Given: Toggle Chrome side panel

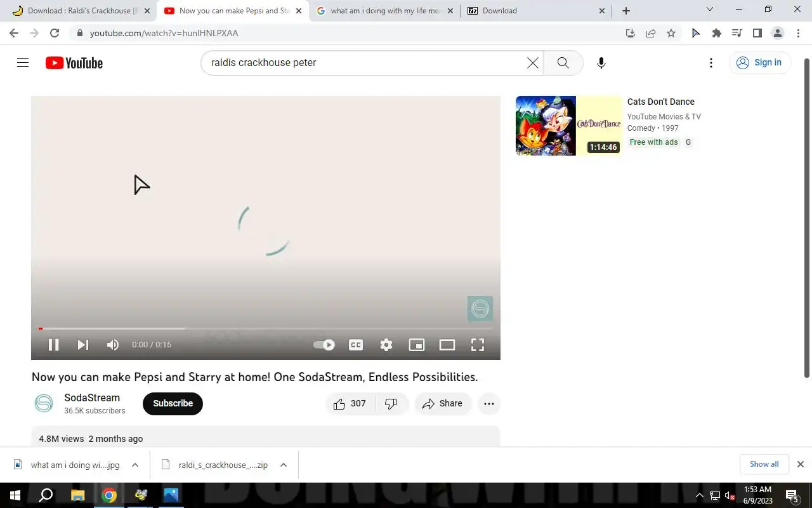Looking at the screenshot, I should [757, 33].
